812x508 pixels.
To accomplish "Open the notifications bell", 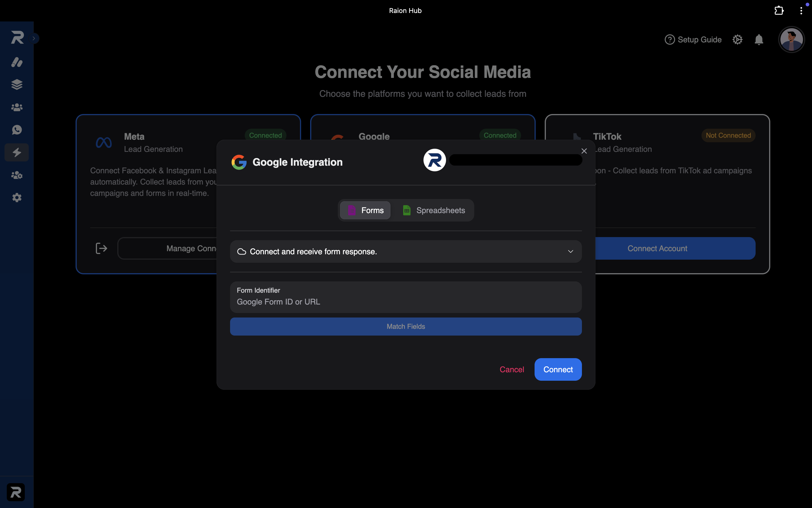I will click(759, 40).
